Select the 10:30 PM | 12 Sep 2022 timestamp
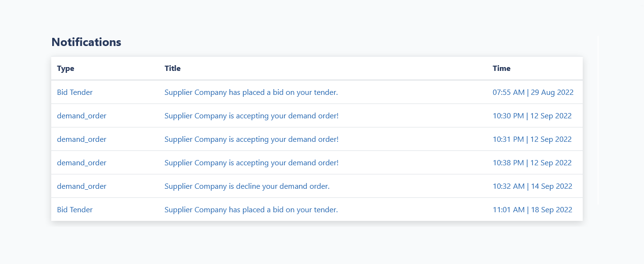Viewport: 644px width, 264px height. pyautogui.click(x=532, y=115)
